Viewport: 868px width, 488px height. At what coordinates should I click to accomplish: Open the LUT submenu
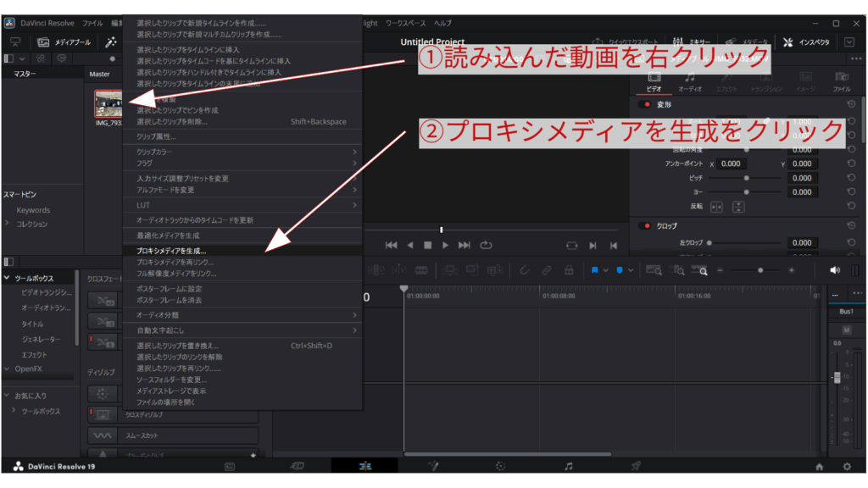click(242, 205)
